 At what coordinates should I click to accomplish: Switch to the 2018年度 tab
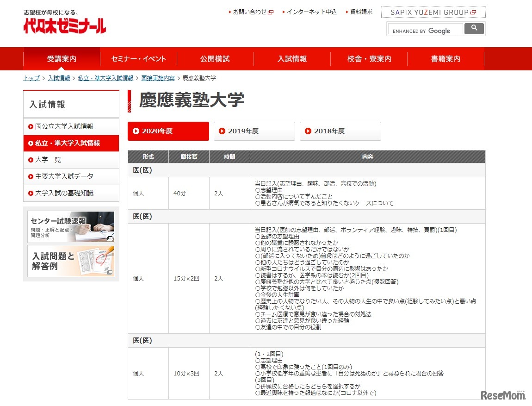pyautogui.click(x=340, y=131)
